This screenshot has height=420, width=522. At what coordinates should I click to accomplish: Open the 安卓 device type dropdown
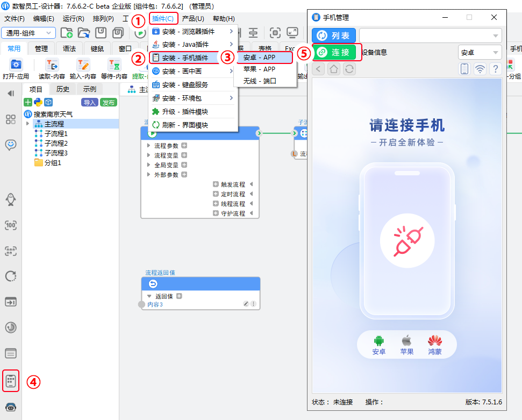(480, 53)
